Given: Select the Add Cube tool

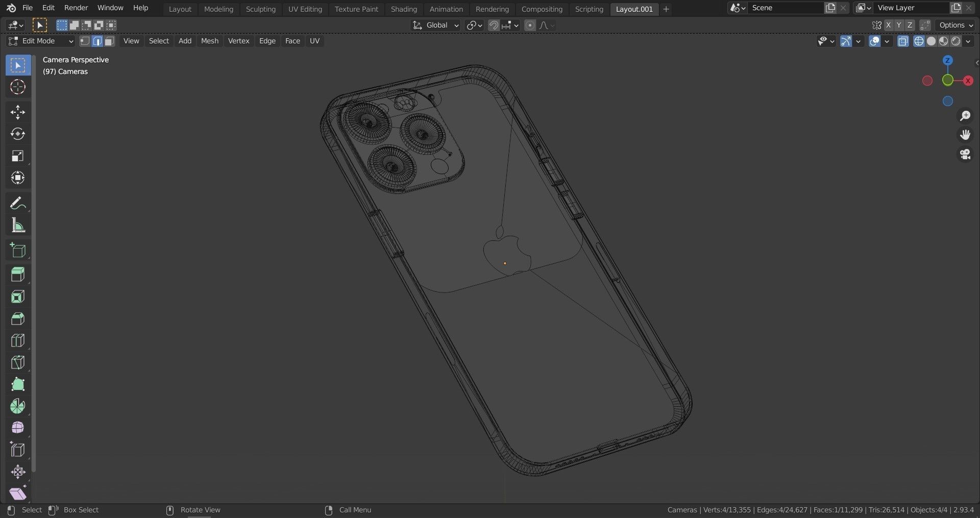Looking at the screenshot, I should 18,250.
